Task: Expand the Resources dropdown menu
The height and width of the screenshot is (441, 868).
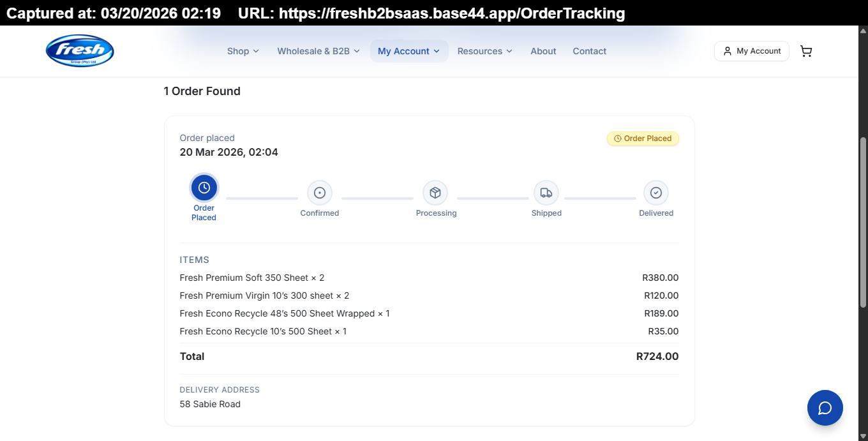Action: (485, 51)
